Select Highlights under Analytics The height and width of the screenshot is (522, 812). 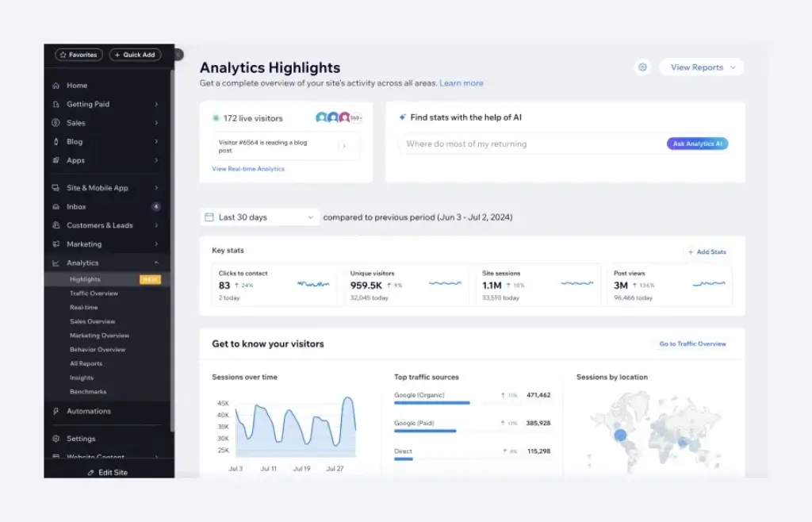[107, 279]
